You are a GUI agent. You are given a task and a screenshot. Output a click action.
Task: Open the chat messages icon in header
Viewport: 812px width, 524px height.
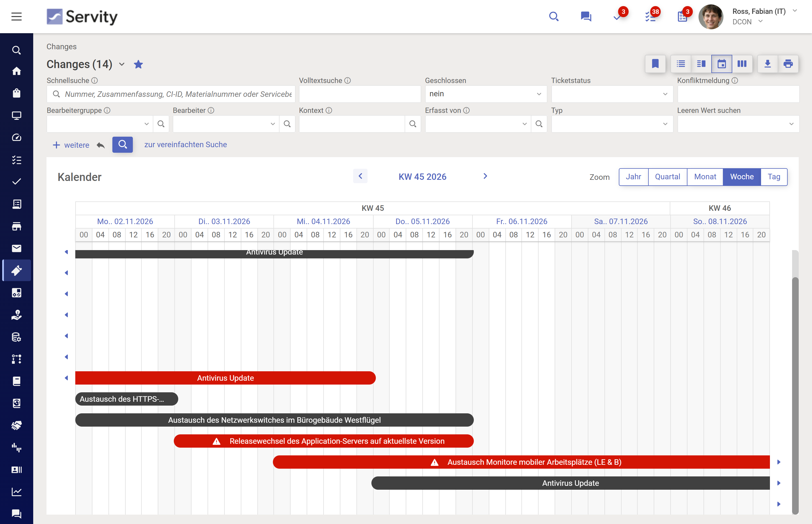coord(586,16)
